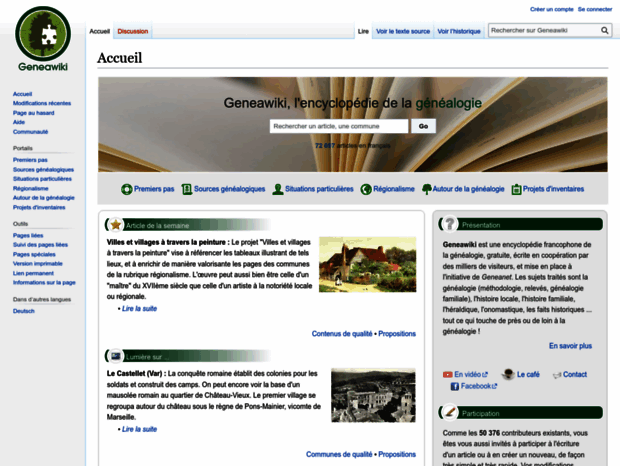620x466 pixels.
Task: Click the YouTube En vidéo icon
Action: pyautogui.click(x=447, y=375)
